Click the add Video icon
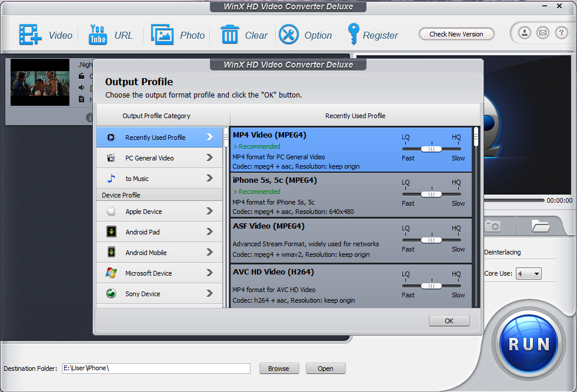Screen dimensions: 577x392 pos(28,35)
